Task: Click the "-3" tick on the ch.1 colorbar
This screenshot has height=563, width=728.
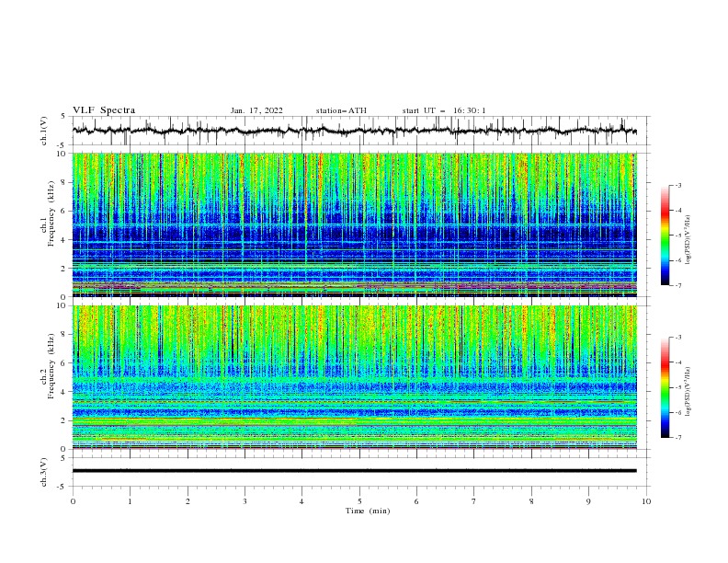Action: point(678,185)
